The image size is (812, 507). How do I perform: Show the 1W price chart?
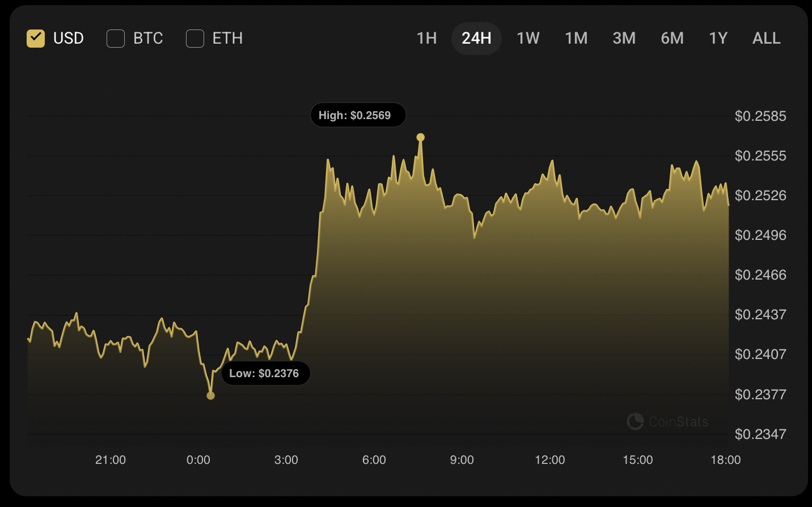[528, 39]
